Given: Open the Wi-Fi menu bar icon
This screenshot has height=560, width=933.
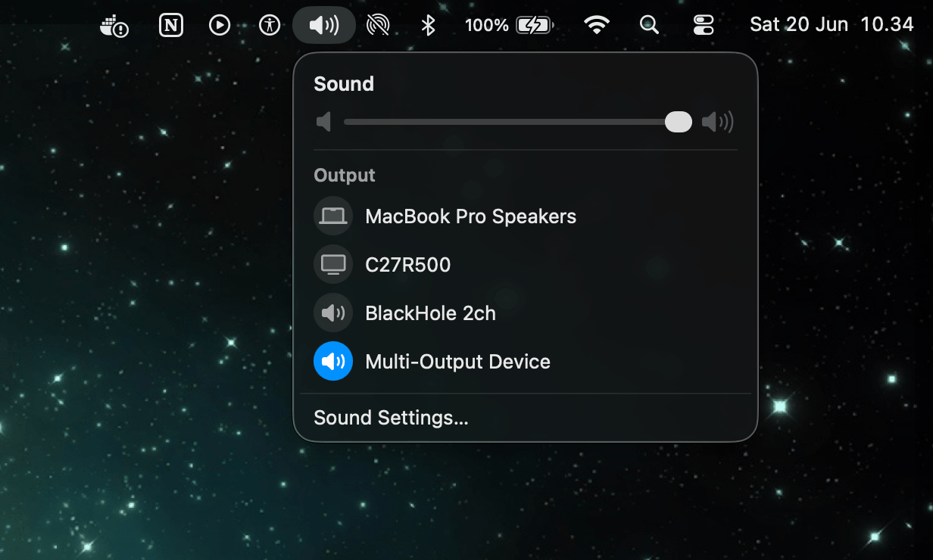Looking at the screenshot, I should [597, 26].
